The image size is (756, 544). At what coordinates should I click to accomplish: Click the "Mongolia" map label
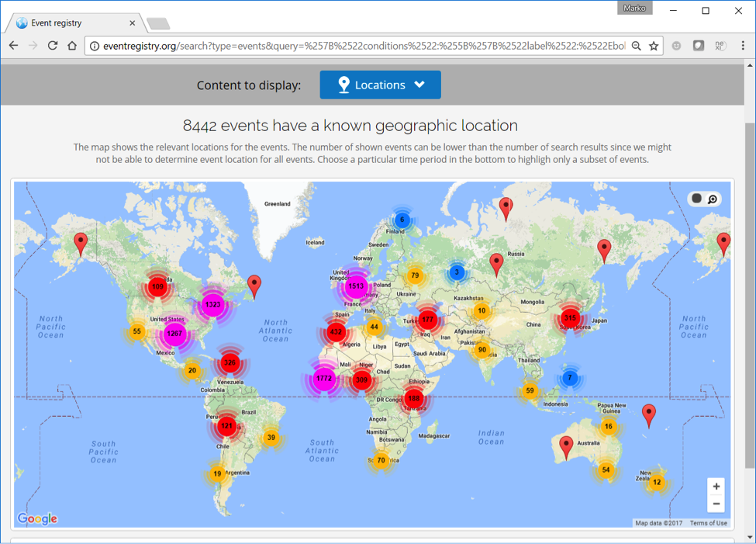pos(532,302)
